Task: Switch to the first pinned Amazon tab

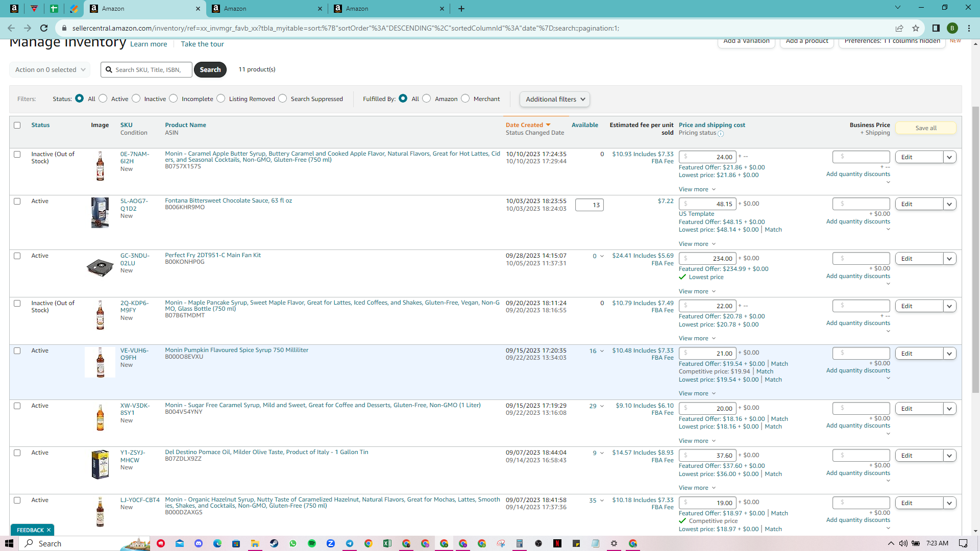Action: tap(14, 9)
